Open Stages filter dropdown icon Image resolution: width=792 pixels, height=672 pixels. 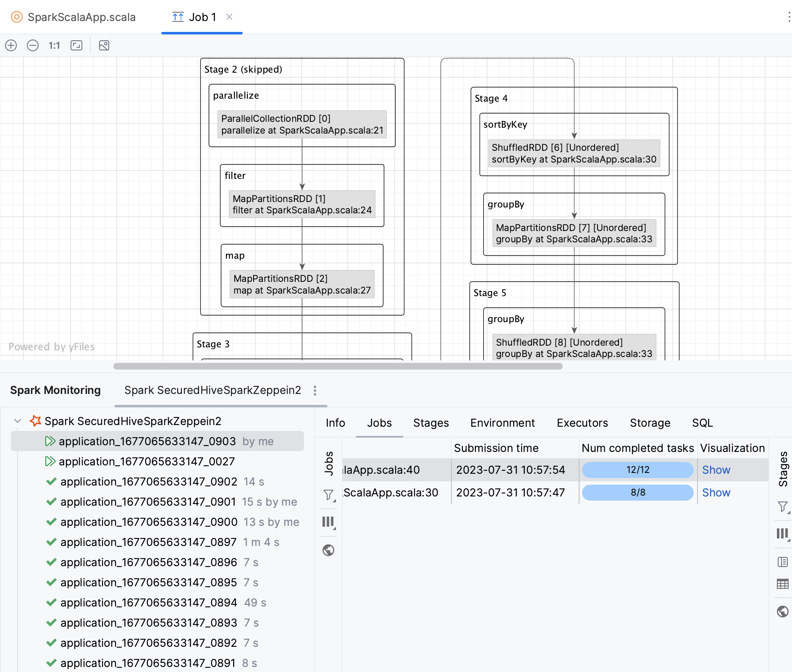[x=782, y=507]
